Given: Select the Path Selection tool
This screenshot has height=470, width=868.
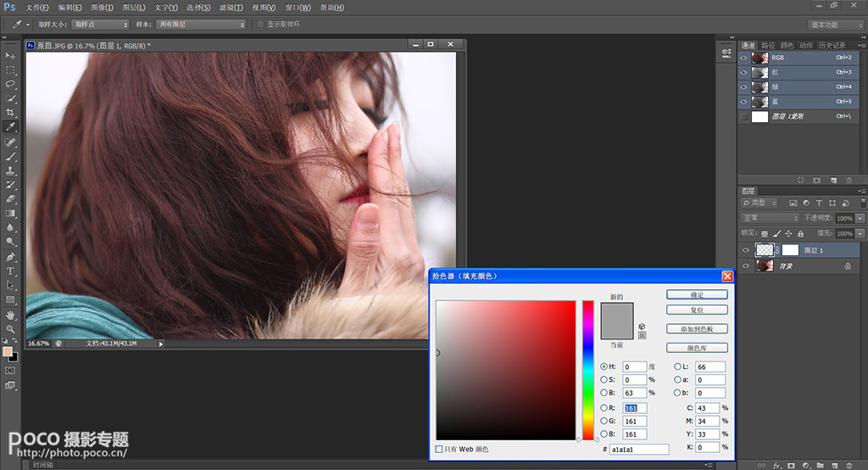Looking at the screenshot, I should [10, 285].
